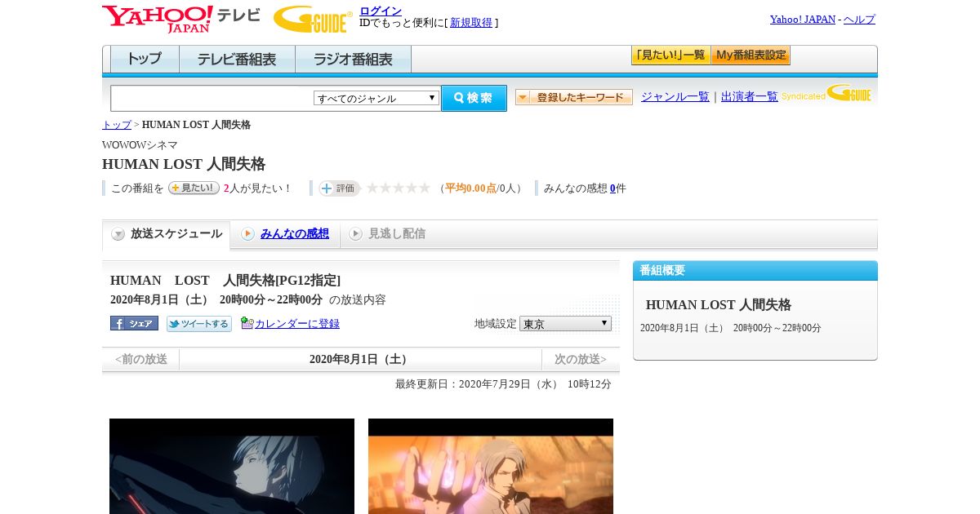Screen dimensions: 980x514
Task: Click the WOWOWシネマ channel text
Action: [x=140, y=145]
